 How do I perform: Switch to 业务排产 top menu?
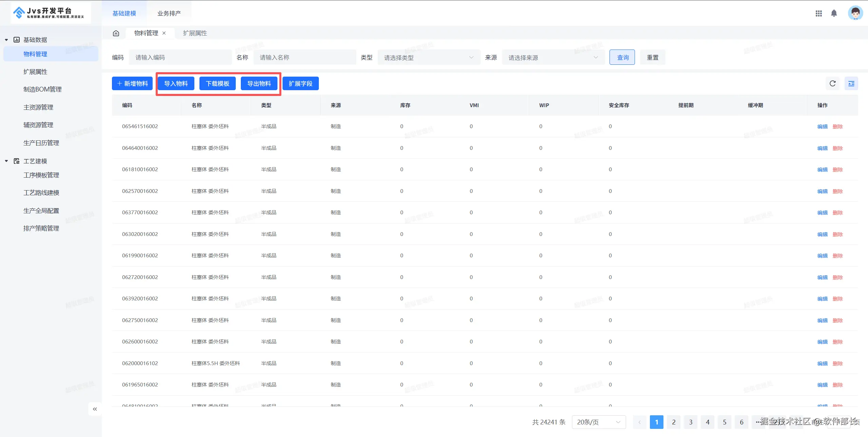click(x=169, y=13)
